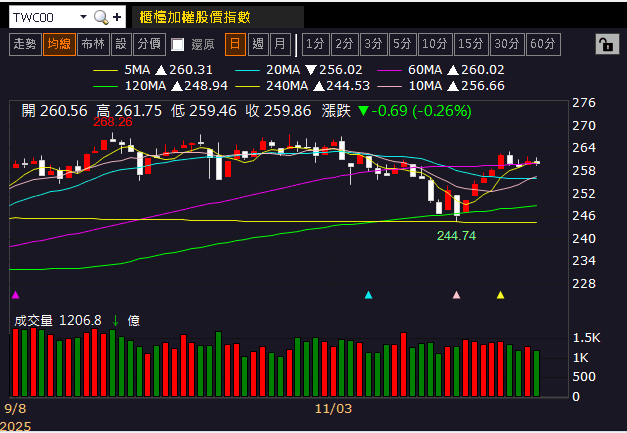Select the 走勢 trend tab
The height and width of the screenshot is (433, 627).
tap(25, 44)
